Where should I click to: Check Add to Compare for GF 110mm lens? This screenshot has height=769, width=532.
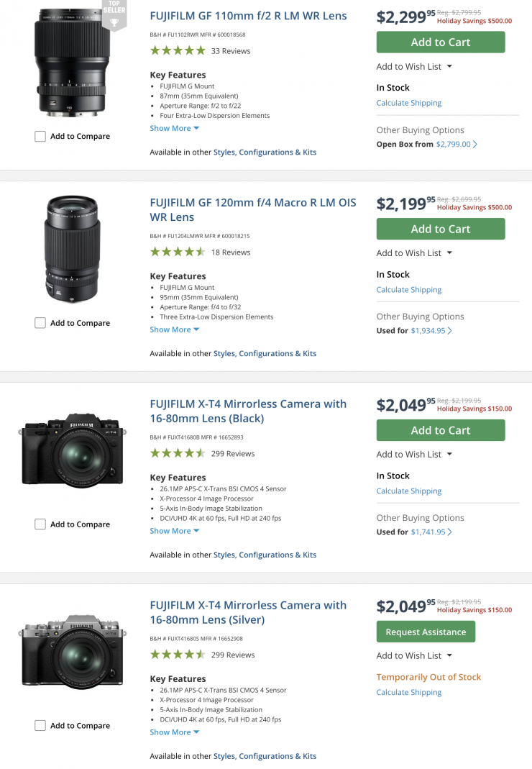point(40,137)
